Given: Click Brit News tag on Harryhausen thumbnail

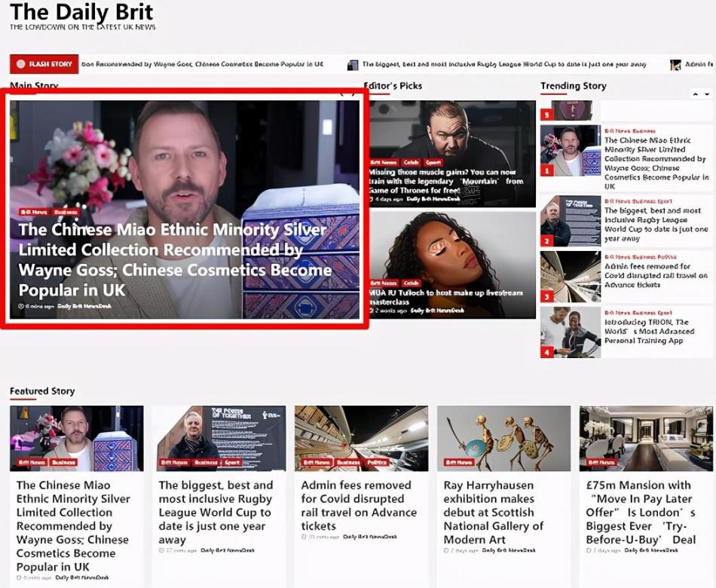Looking at the screenshot, I should point(458,462).
